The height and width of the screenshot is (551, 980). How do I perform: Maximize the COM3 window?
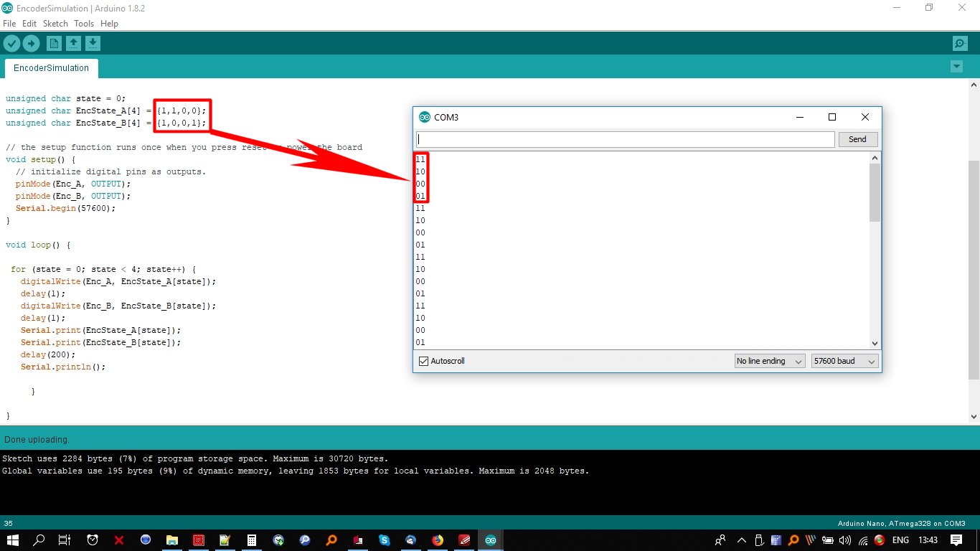pos(832,117)
